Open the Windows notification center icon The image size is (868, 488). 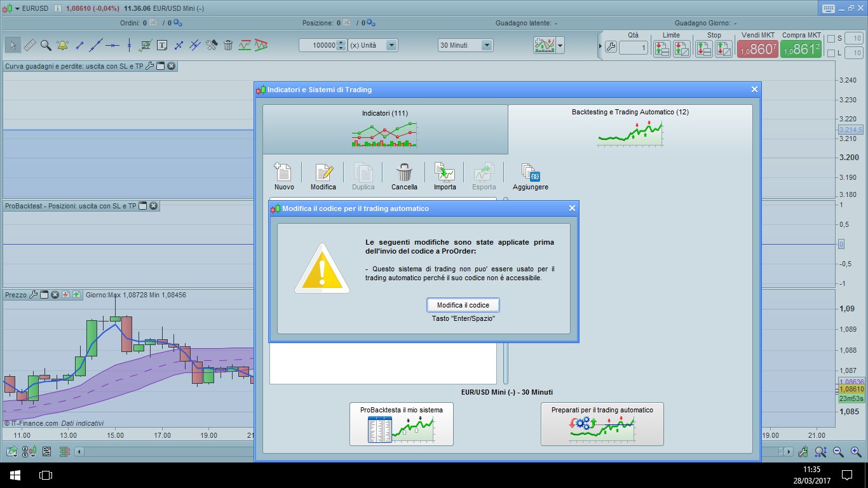847,475
